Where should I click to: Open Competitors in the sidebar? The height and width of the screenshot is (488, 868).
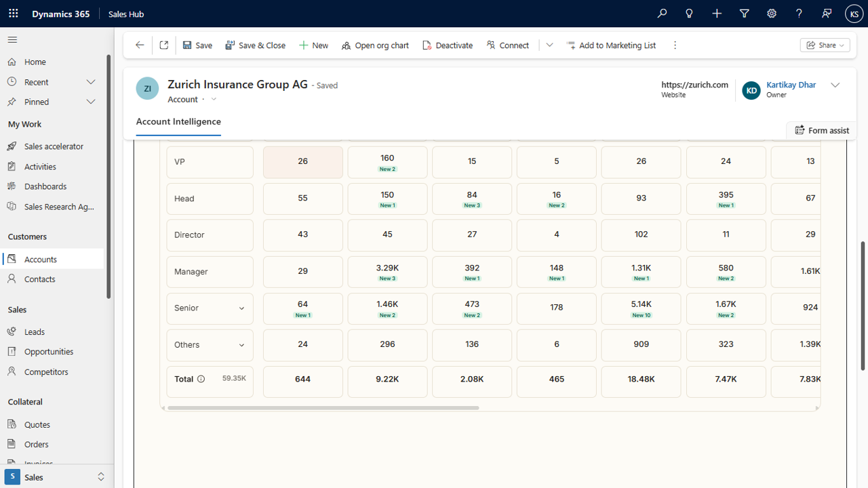pyautogui.click(x=46, y=372)
